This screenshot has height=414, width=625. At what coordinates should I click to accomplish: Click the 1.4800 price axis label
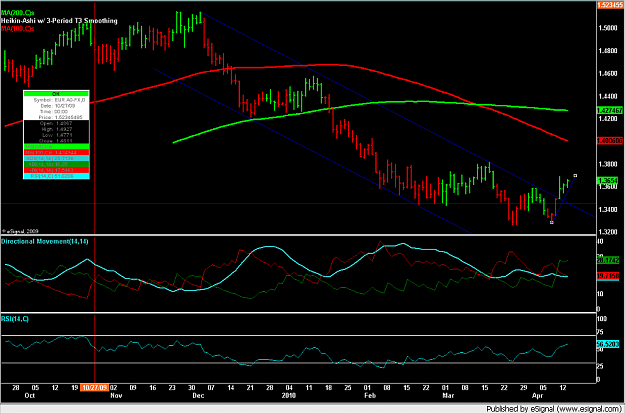point(609,51)
